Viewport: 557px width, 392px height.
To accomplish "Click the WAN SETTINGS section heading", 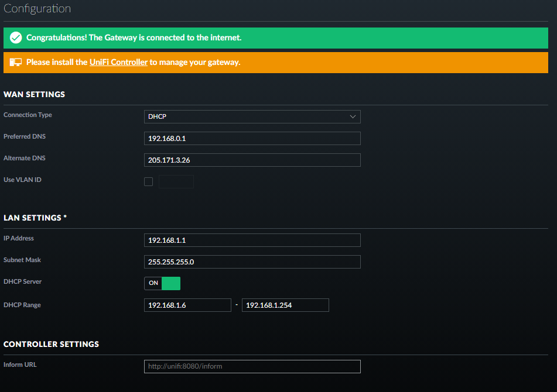I will [34, 94].
